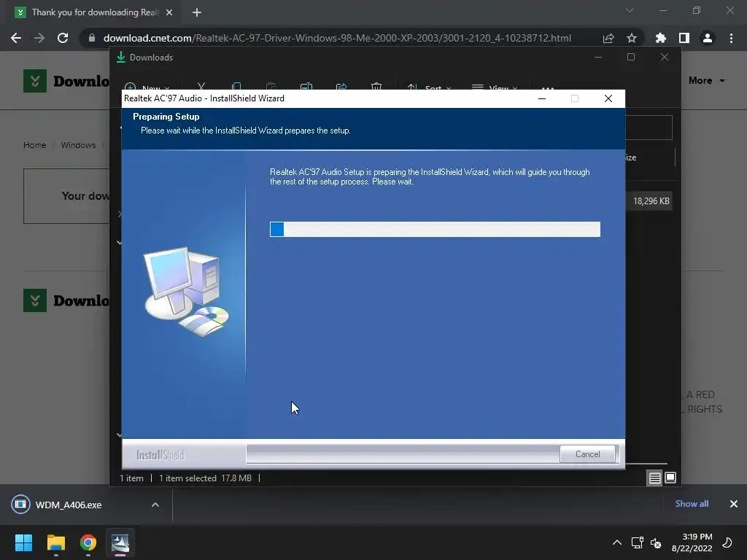Expand WDM_A406.exe download options chevron
The image size is (747, 560).
(x=155, y=505)
